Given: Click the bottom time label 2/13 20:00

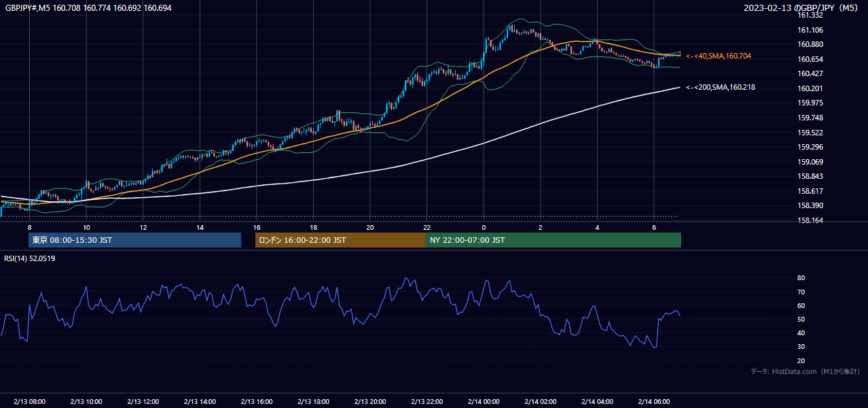Looking at the screenshot, I should 370,402.
